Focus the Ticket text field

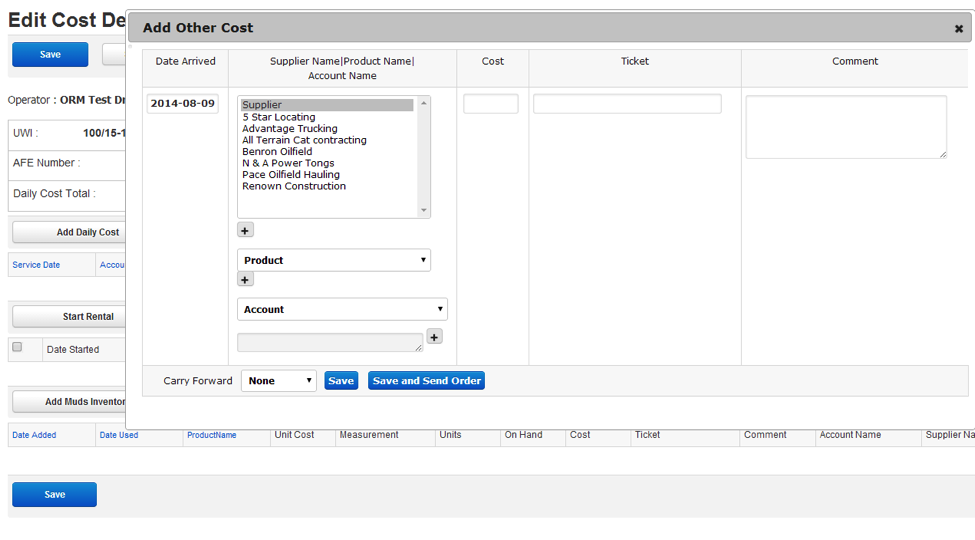(x=627, y=104)
